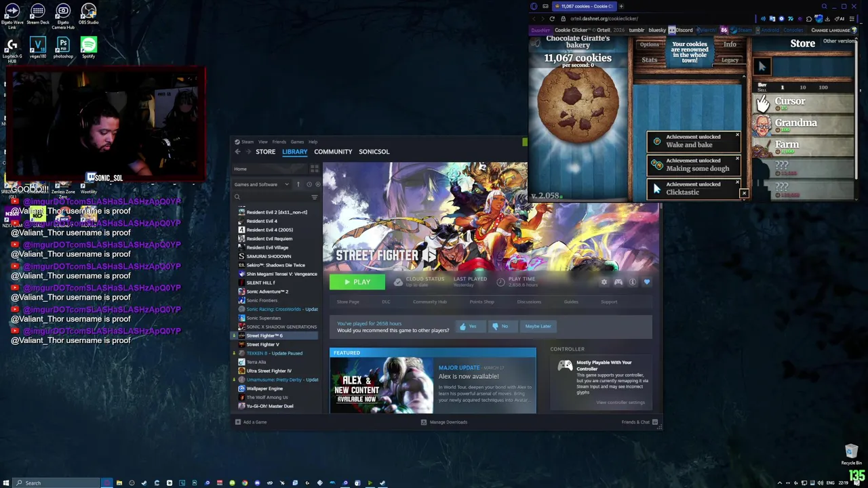The height and width of the screenshot is (488, 868).
Task: Switch to the Steam STORE tab
Action: 265,152
